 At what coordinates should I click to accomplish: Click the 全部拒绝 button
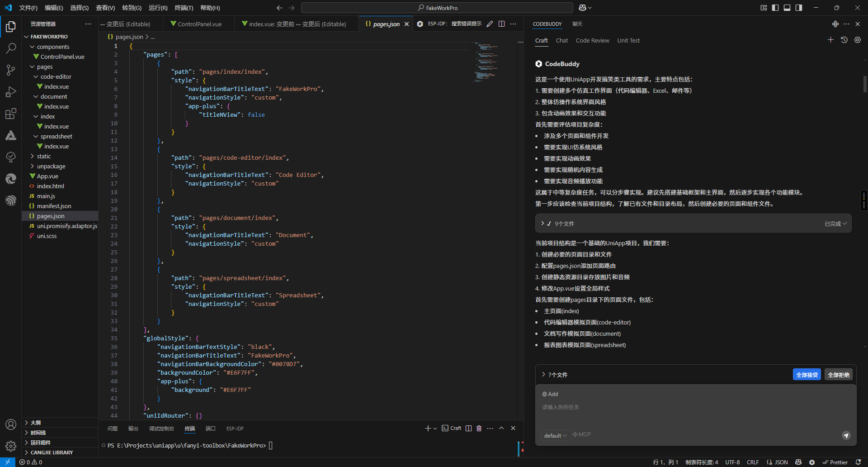point(839,375)
